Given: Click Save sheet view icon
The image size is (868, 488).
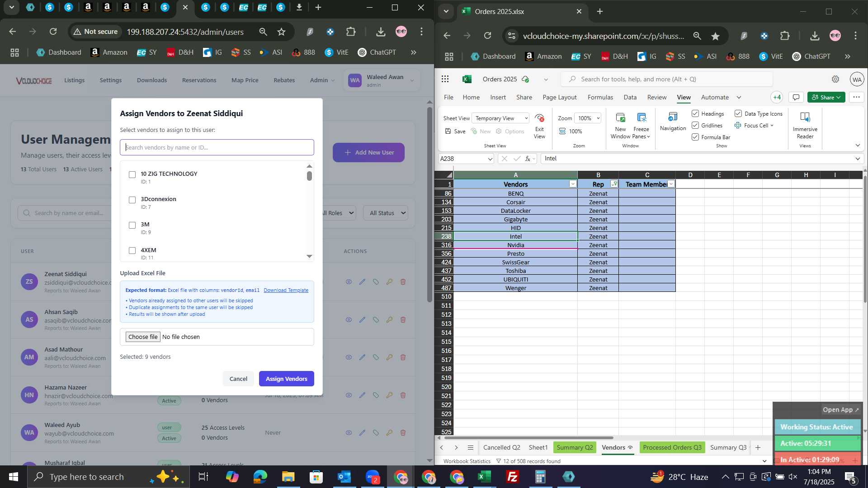Looking at the screenshot, I should pyautogui.click(x=448, y=131).
